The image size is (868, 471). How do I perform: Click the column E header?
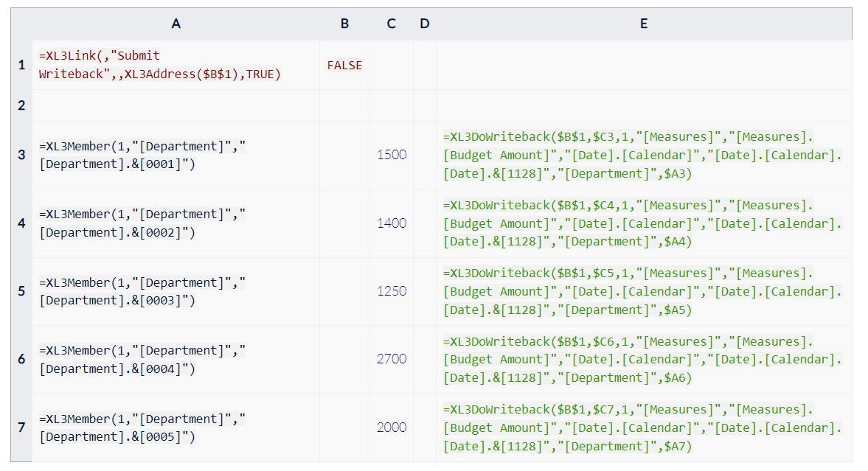(643, 24)
